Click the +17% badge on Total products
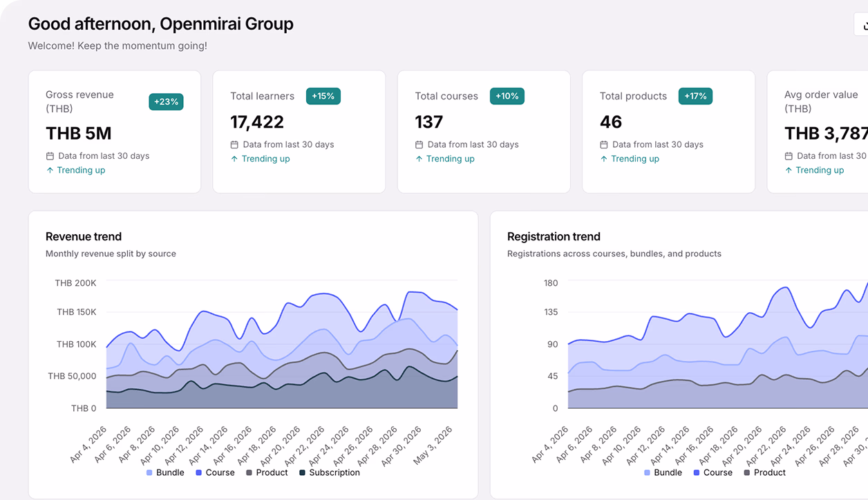Image resolution: width=868 pixels, height=500 pixels. 695,96
